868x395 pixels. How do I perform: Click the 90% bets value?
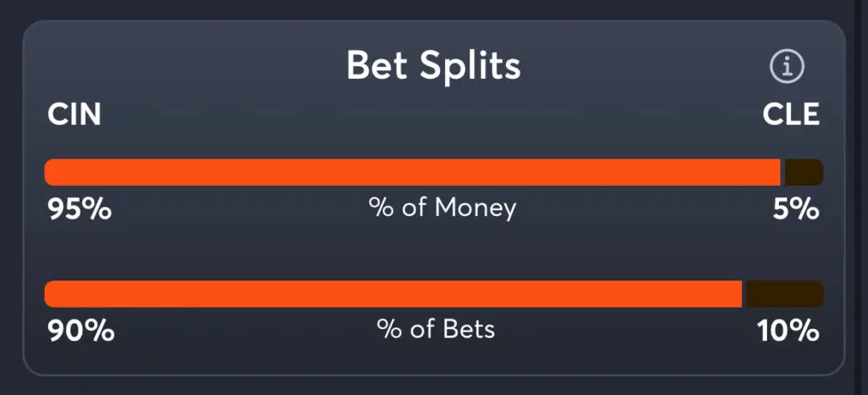[x=81, y=331]
